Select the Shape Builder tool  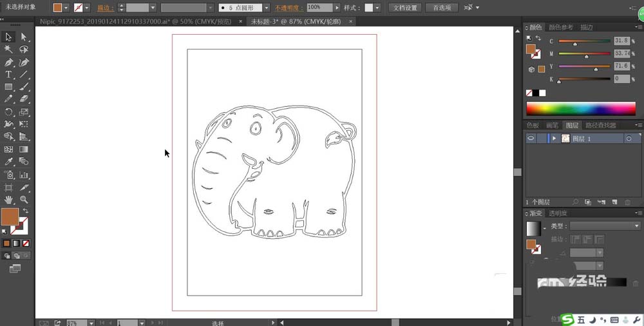coord(8,137)
